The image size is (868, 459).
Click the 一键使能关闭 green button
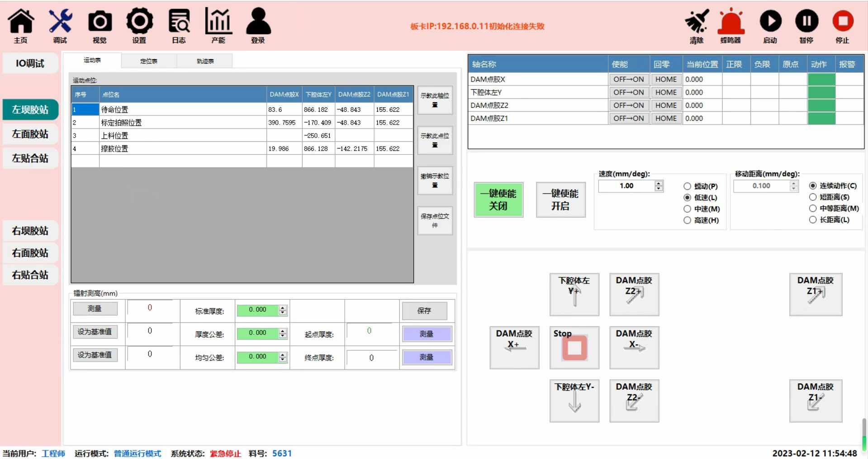(x=498, y=200)
